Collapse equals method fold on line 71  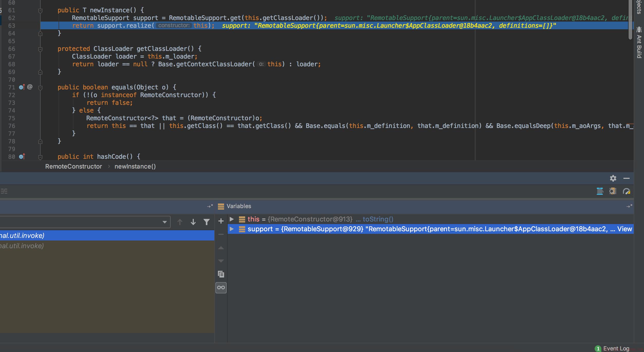pyautogui.click(x=40, y=88)
